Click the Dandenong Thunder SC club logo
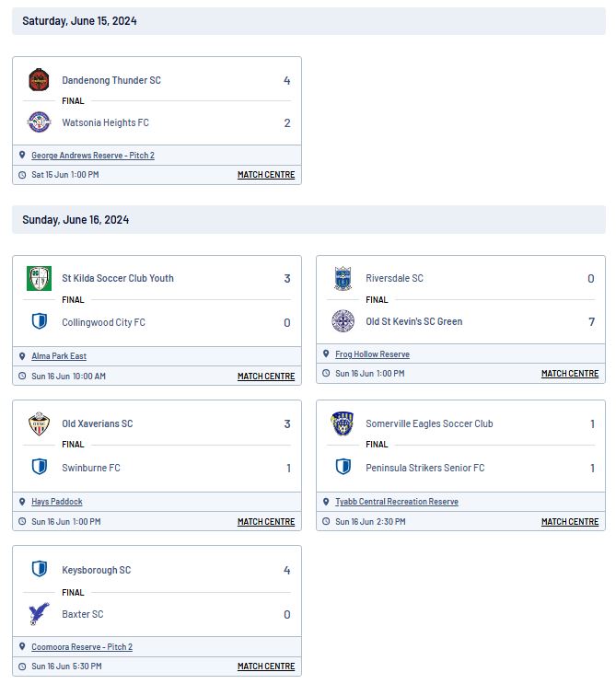616x684 pixels. [39, 80]
